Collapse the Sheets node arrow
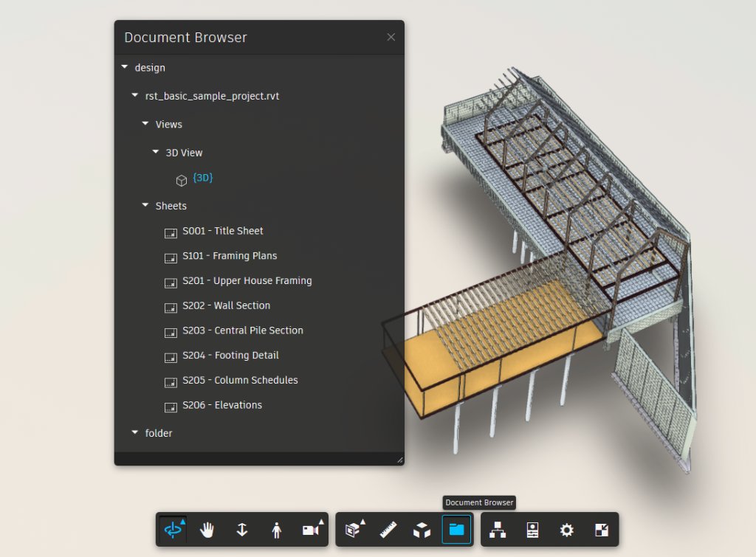This screenshot has height=557, width=756. (145, 205)
